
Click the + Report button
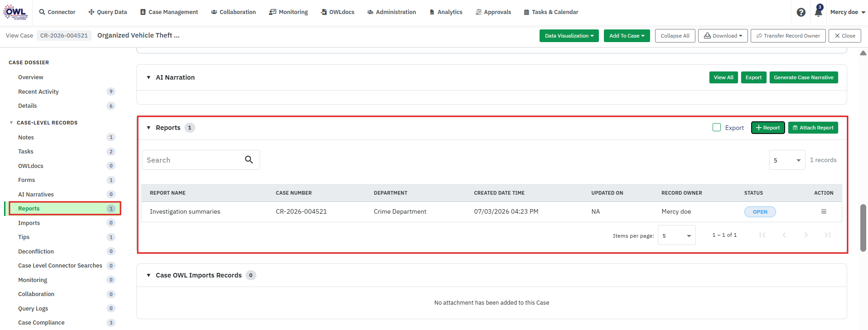coord(768,128)
